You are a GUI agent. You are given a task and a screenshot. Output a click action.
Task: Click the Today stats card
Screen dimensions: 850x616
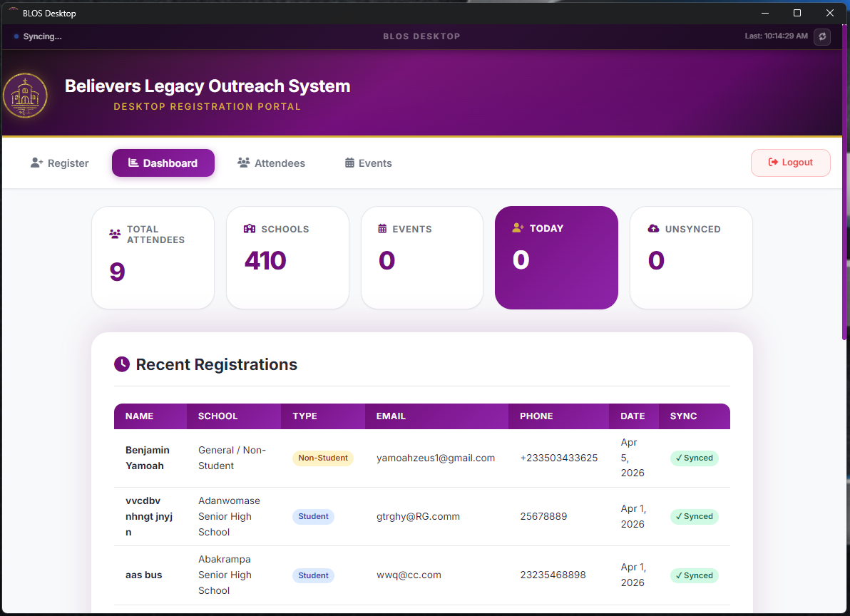click(556, 257)
